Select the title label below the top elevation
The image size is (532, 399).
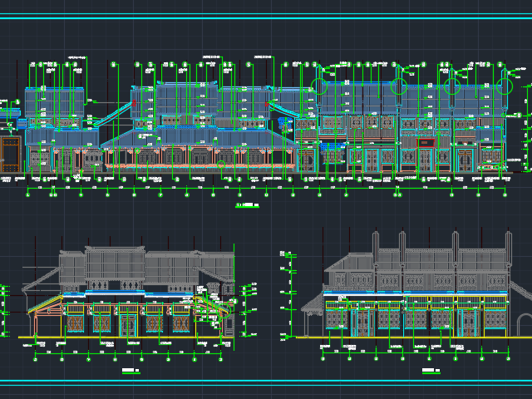tap(247, 204)
